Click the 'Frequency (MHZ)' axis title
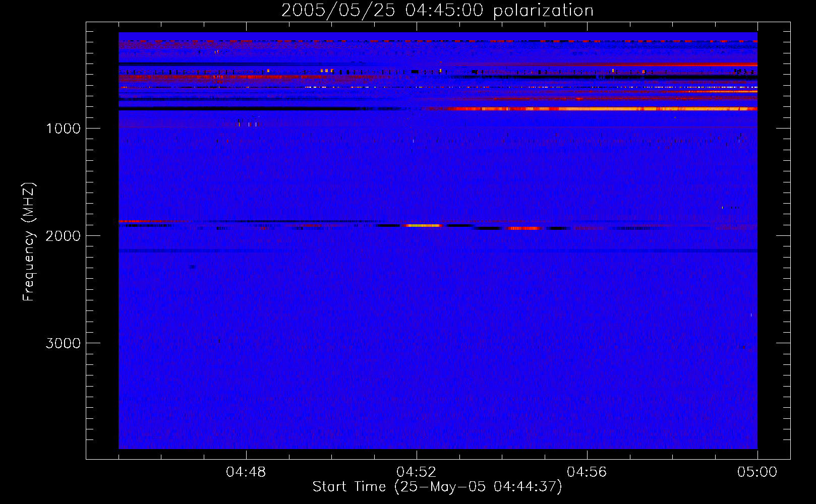Image resolution: width=816 pixels, height=504 pixels. (x=29, y=242)
